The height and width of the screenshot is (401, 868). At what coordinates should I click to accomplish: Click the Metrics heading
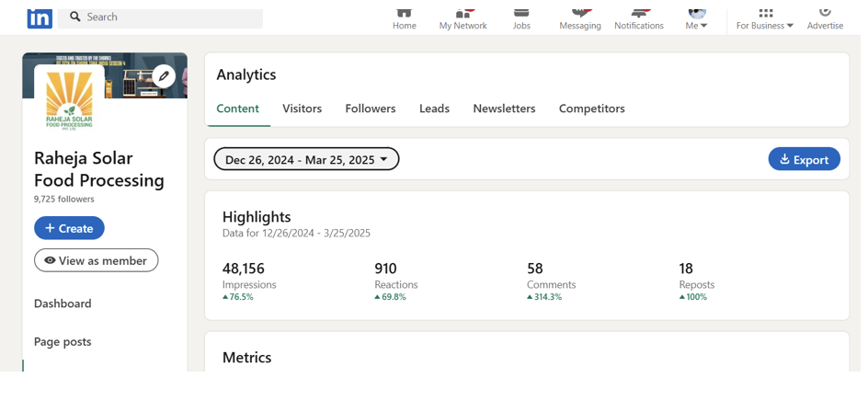[247, 357]
